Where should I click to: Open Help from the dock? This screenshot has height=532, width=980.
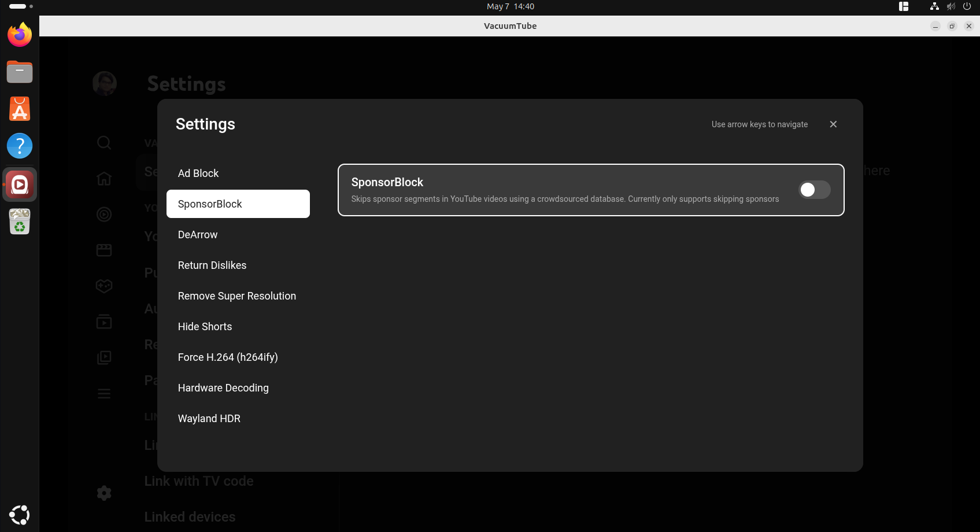coord(20,146)
